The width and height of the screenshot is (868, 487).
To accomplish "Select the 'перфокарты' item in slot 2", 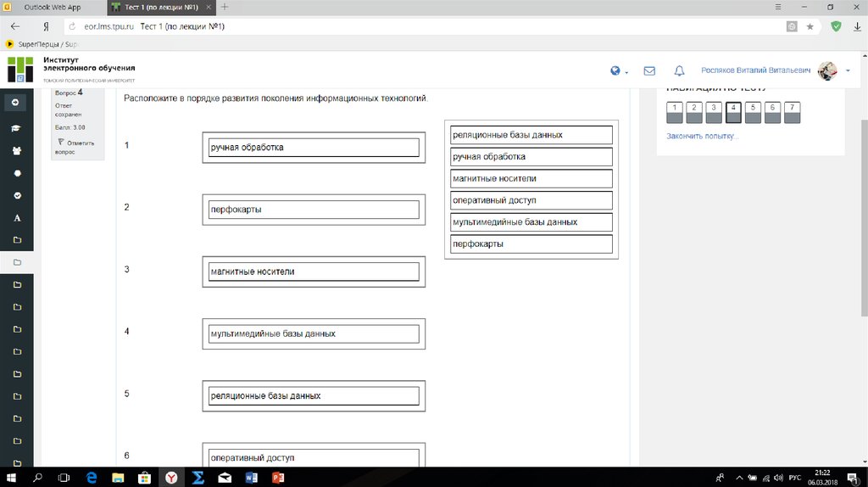I will pyautogui.click(x=314, y=210).
